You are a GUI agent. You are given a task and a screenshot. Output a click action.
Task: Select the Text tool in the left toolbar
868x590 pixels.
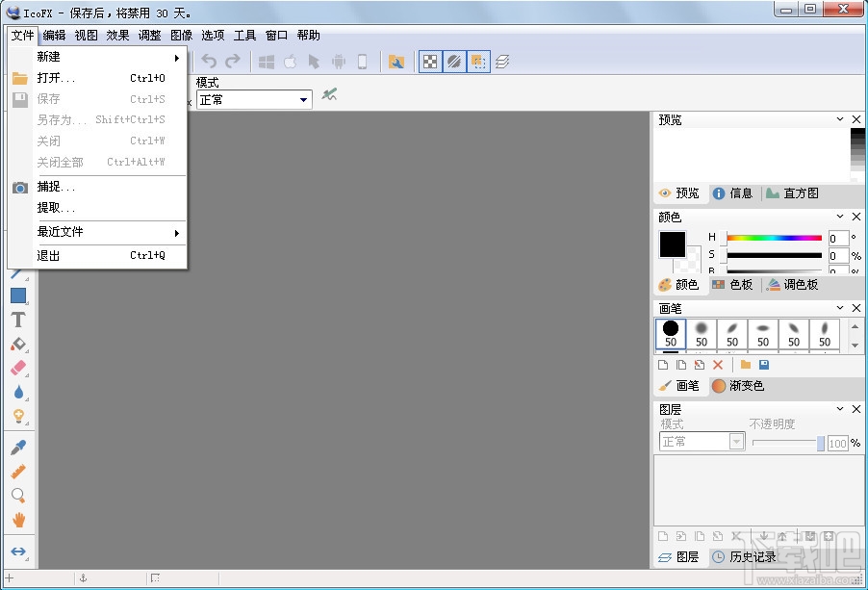click(x=18, y=320)
